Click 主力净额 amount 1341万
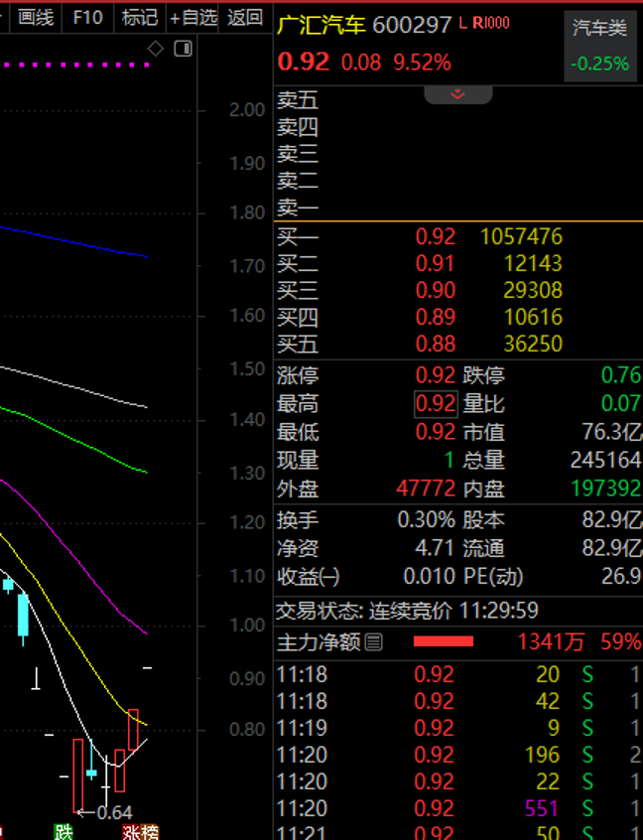 [551, 641]
